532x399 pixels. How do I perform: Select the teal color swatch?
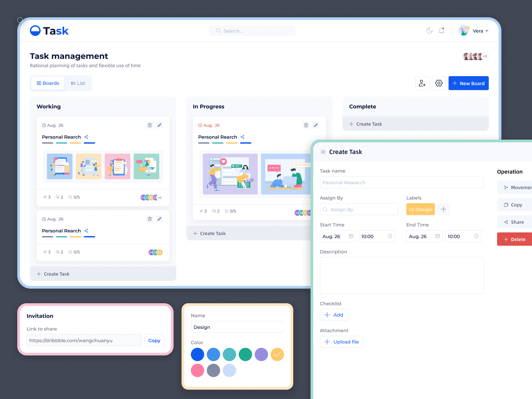(229, 354)
